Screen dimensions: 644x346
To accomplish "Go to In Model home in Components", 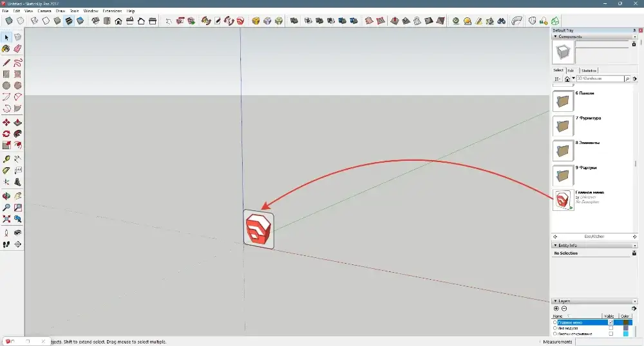I will pyautogui.click(x=567, y=78).
